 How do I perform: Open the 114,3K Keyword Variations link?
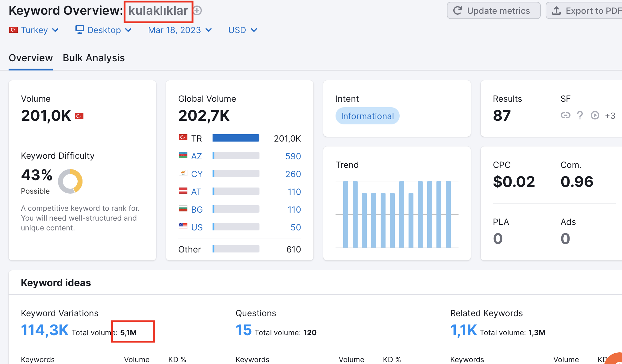45,330
